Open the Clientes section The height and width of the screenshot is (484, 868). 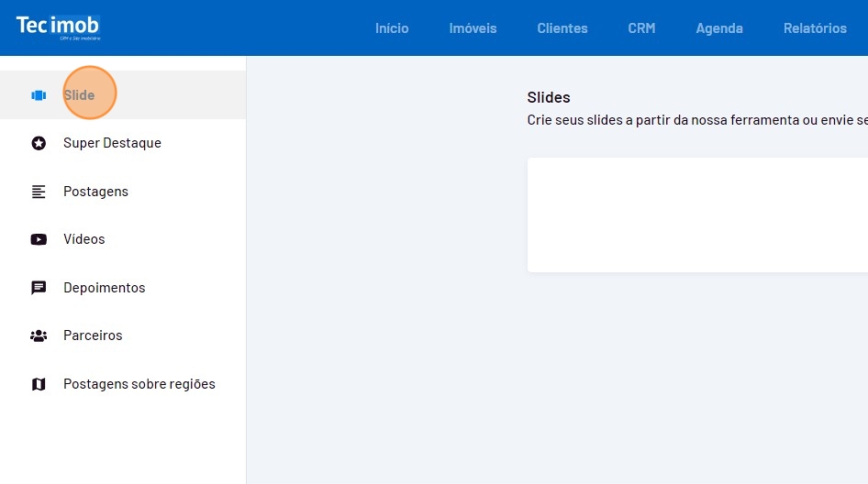pyautogui.click(x=562, y=28)
